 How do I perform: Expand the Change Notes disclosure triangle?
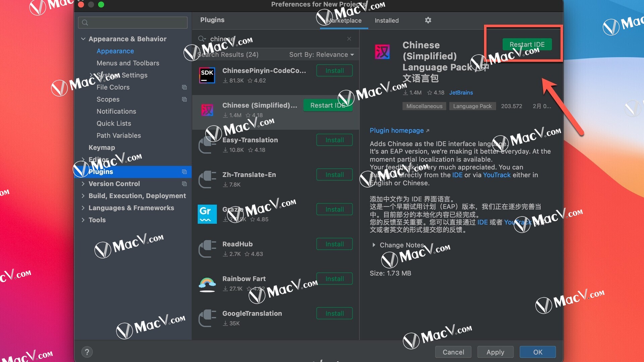[374, 245]
